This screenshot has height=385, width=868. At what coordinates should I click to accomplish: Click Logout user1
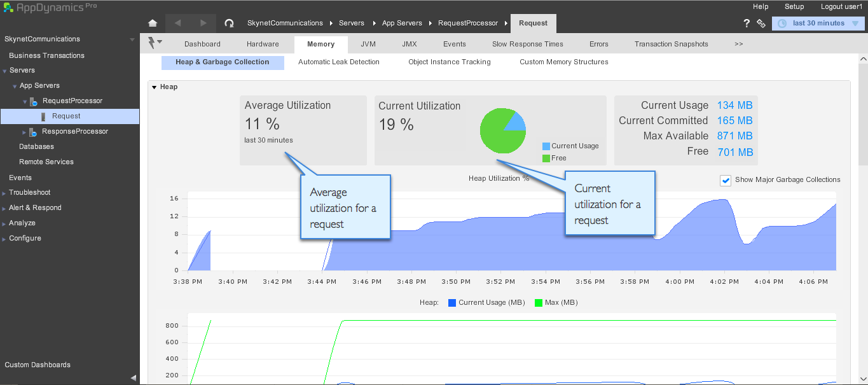(x=841, y=6)
